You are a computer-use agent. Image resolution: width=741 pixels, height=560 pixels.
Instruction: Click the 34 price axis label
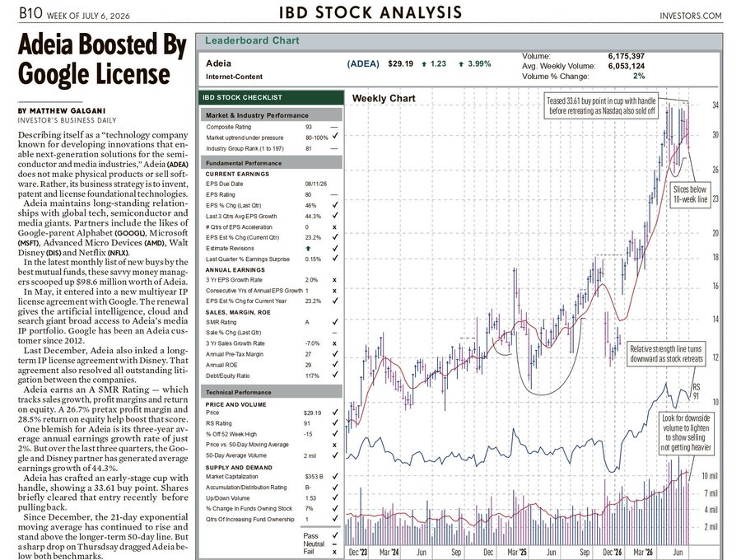715,105
